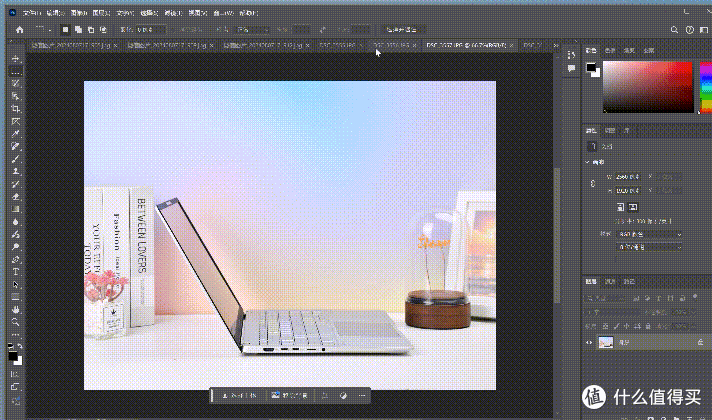Click the swap width and height icon
This screenshot has width=712, height=420.
point(322,30)
